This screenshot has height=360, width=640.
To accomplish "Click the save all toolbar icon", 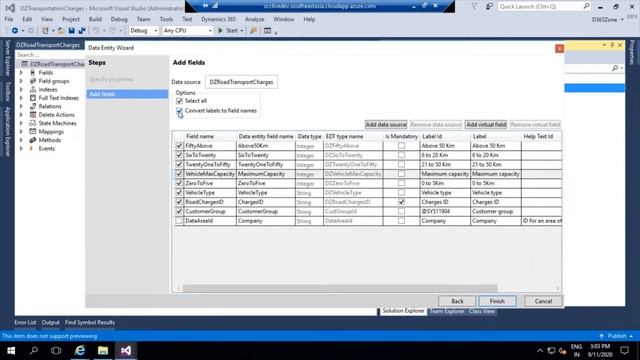I will pos(82,31).
